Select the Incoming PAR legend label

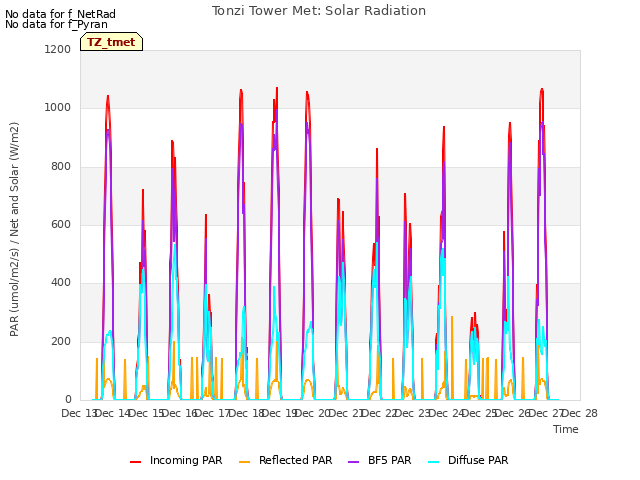click(x=186, y=460)
